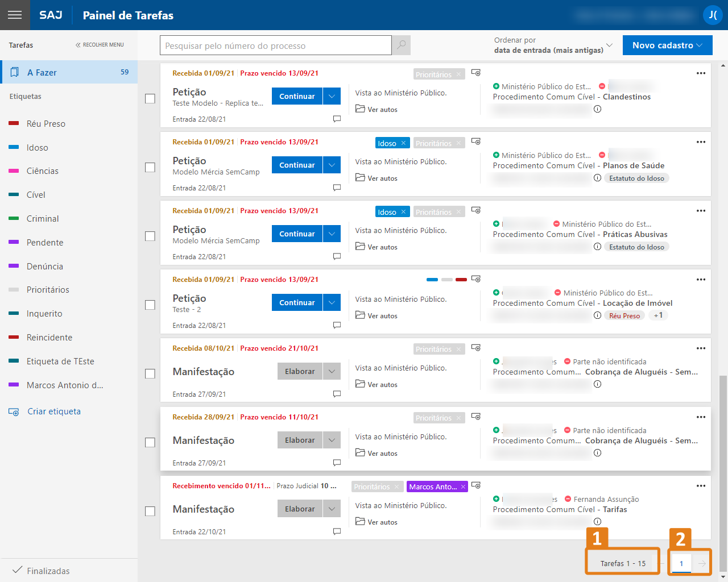Click the Criar etiqueta tag icon

tap(14, 412)
